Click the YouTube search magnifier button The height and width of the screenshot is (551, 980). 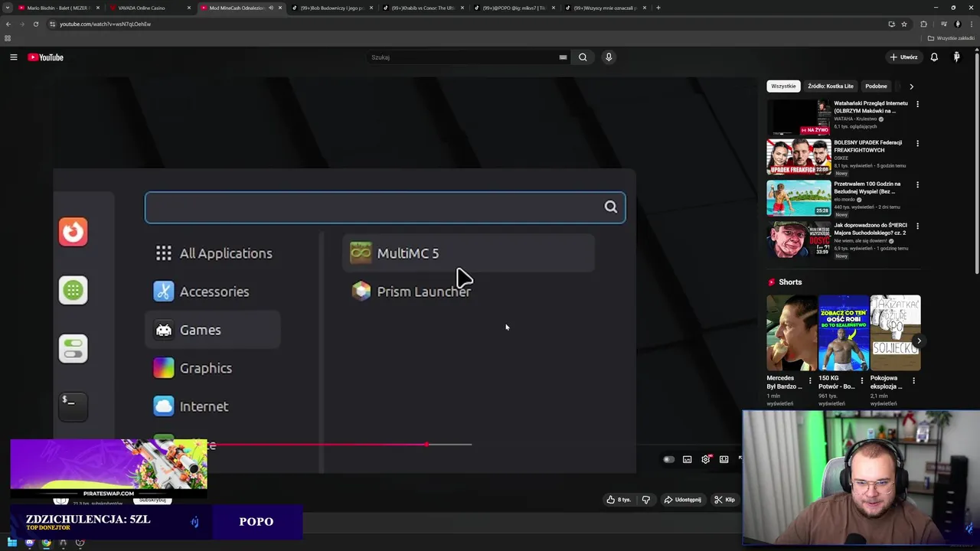click(583, 57)
